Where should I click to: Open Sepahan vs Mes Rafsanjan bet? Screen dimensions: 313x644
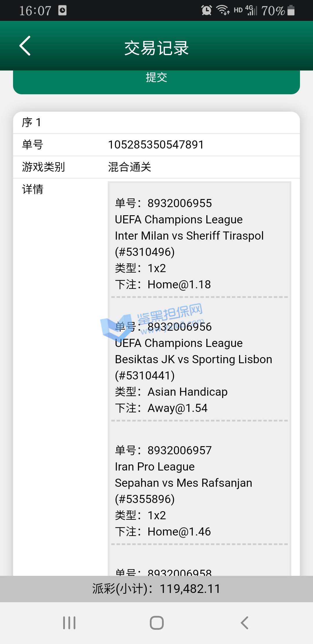coord(183,483)
